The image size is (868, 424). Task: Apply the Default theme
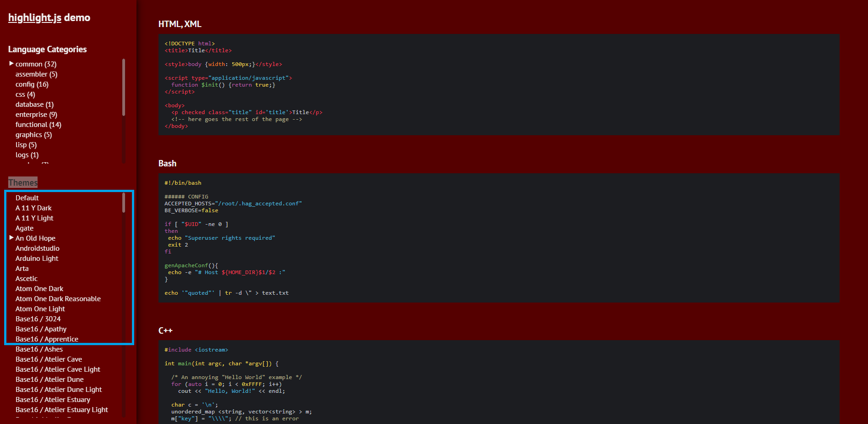tap(27, 198)
